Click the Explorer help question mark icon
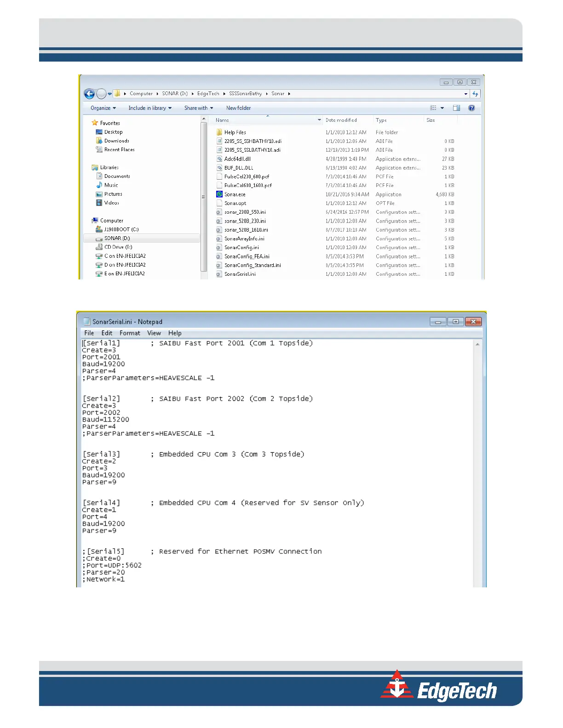 pyautogui.click(x=471, y=108)
